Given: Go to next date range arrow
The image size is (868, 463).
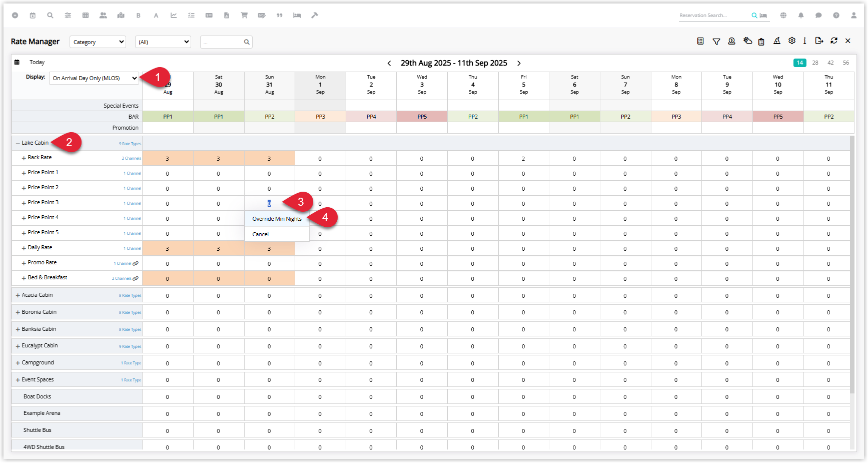Looking at the screenshot, I should [x=519, y=63].
